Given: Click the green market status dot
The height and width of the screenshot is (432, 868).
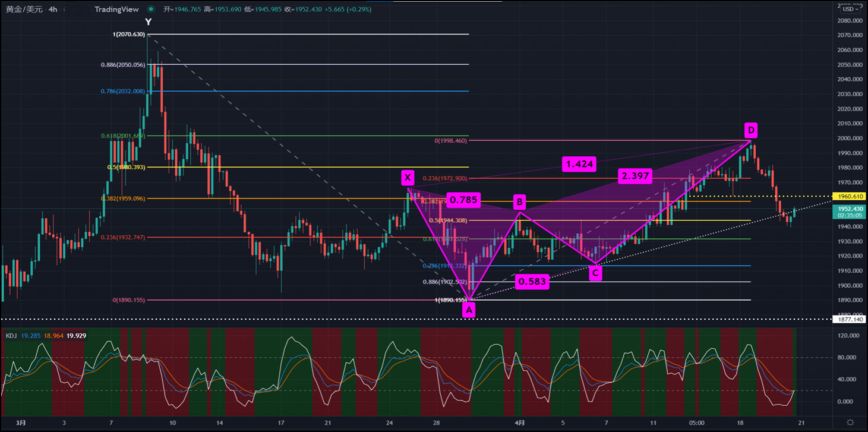Looking at the screenshot, I should click(151, 10).
